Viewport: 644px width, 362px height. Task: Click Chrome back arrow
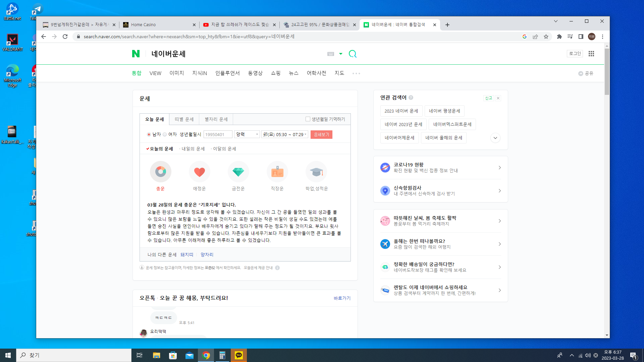[44, 37]
